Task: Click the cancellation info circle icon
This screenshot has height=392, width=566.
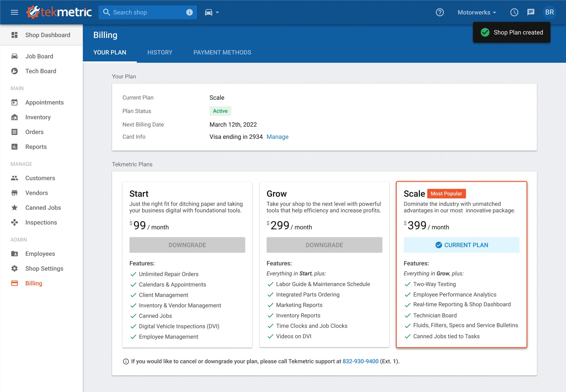Action: click(x=126, y=361)
